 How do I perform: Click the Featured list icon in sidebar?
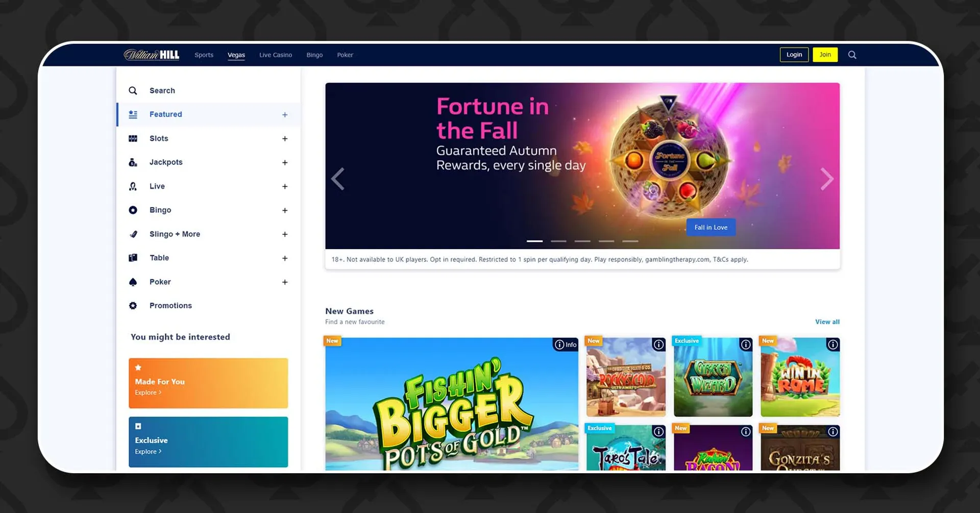click(x=133, y=114)
